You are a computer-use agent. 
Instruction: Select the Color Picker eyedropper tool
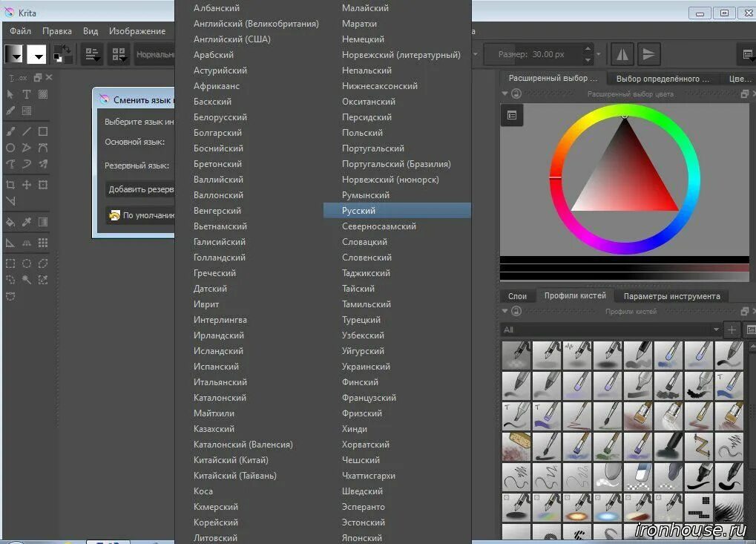(x=27, y=222)
